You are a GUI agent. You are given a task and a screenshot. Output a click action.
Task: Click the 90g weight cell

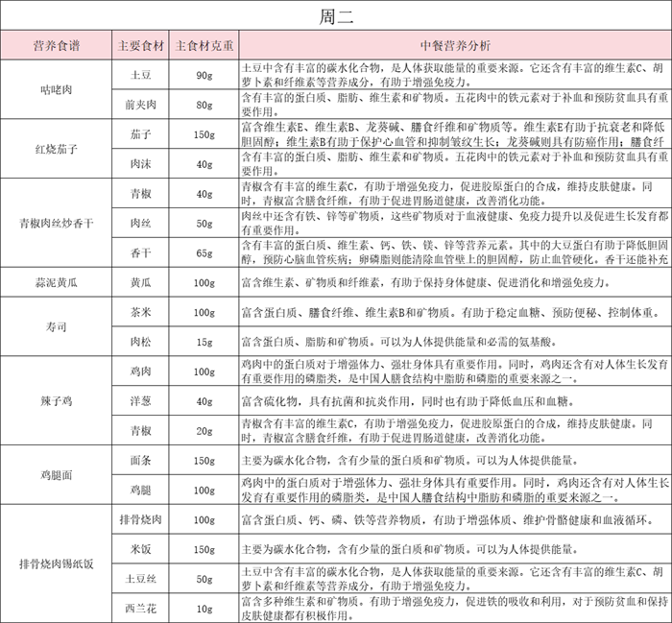pyautogui.click(x=204, y=74)
